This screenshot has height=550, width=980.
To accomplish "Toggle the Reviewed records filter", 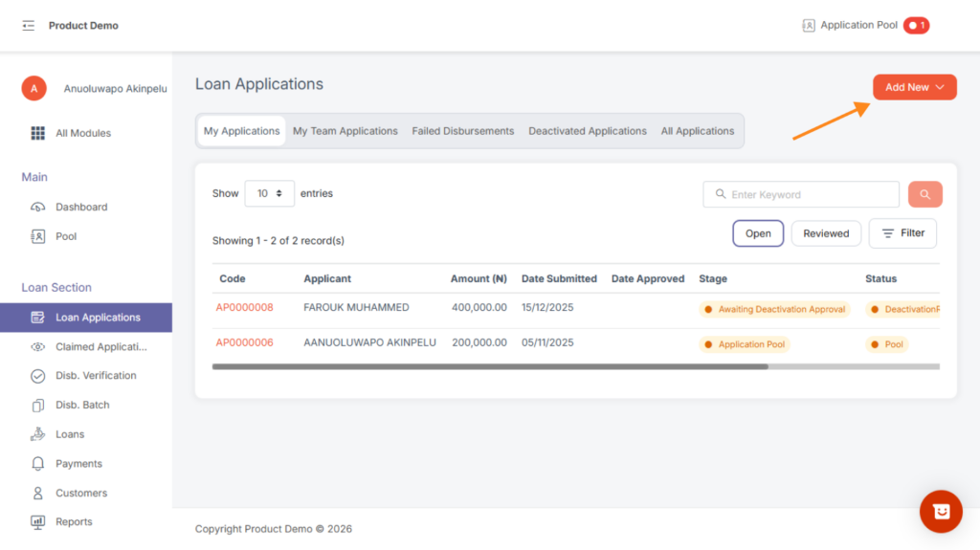I will 826,233.
